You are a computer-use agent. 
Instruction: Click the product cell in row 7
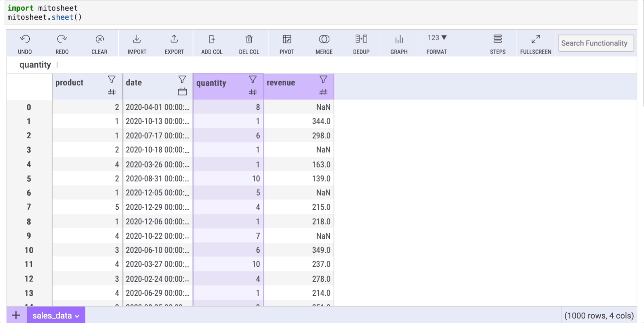click(x=88, y=207)
